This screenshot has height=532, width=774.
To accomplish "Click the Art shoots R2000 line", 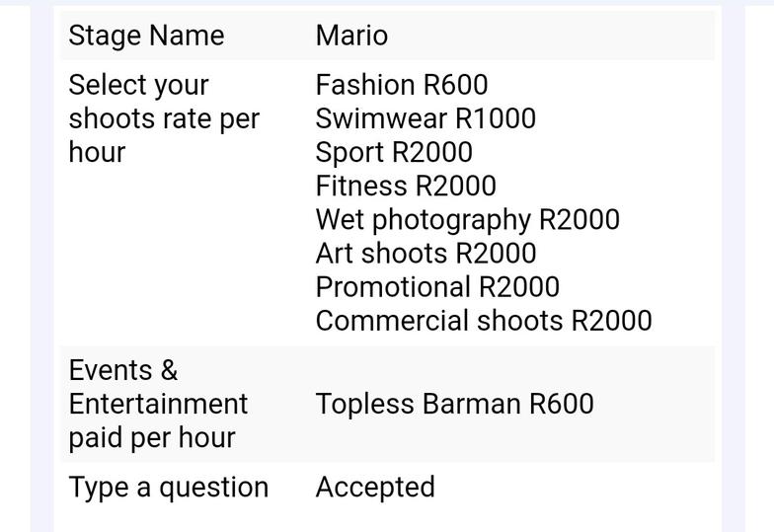I will [426, 253].
